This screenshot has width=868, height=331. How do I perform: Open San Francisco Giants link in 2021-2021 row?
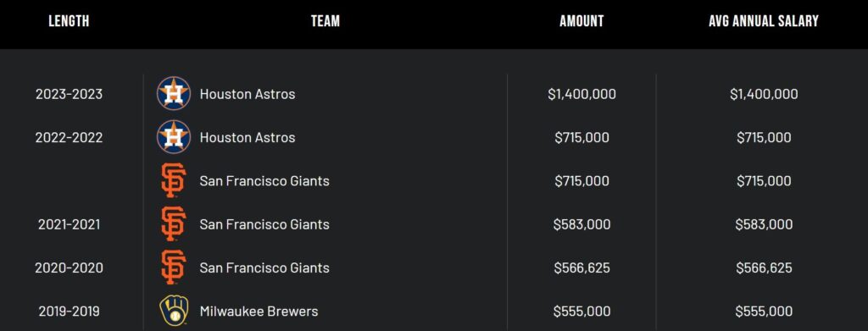[x=264, y=224]
